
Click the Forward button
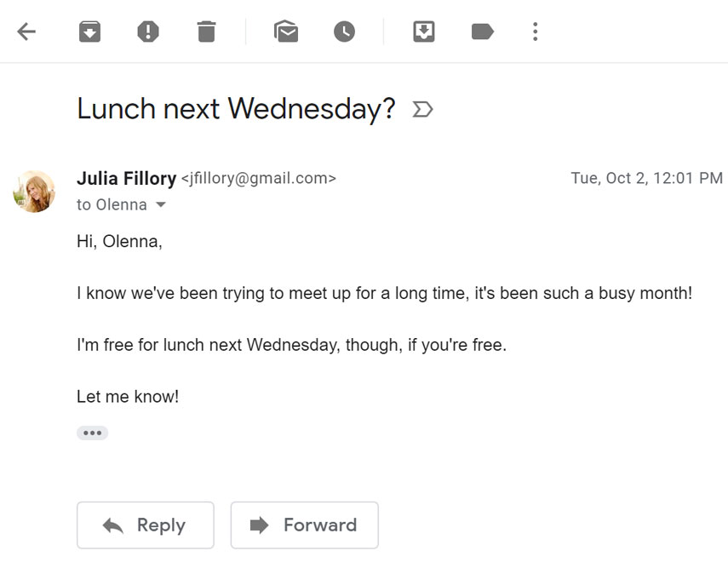tap(304, 525)
